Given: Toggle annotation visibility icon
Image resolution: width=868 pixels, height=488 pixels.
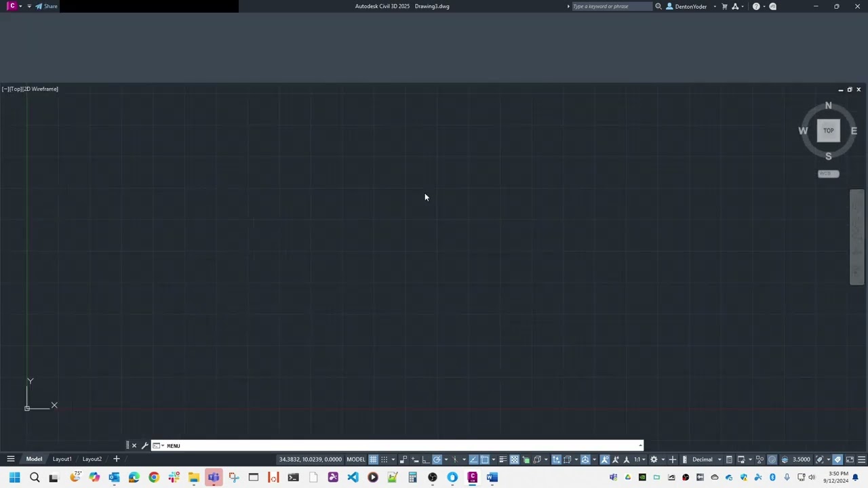Looking at the screenshot, I should (x=605, y=460).
